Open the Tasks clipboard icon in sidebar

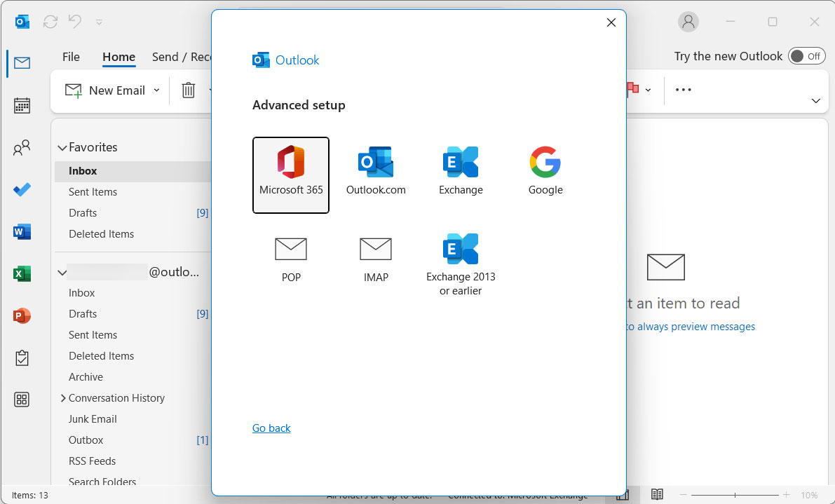coord(22,357)
